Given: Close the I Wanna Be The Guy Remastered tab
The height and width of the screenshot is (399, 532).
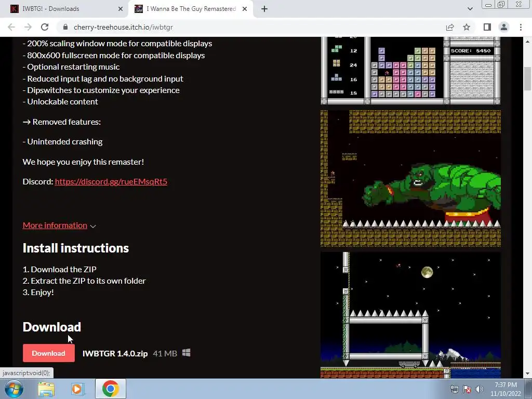Looking at the screenshot, I should 245,9.
